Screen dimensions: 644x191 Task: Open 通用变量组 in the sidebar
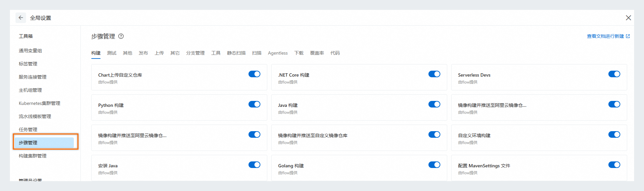(30, 51)
